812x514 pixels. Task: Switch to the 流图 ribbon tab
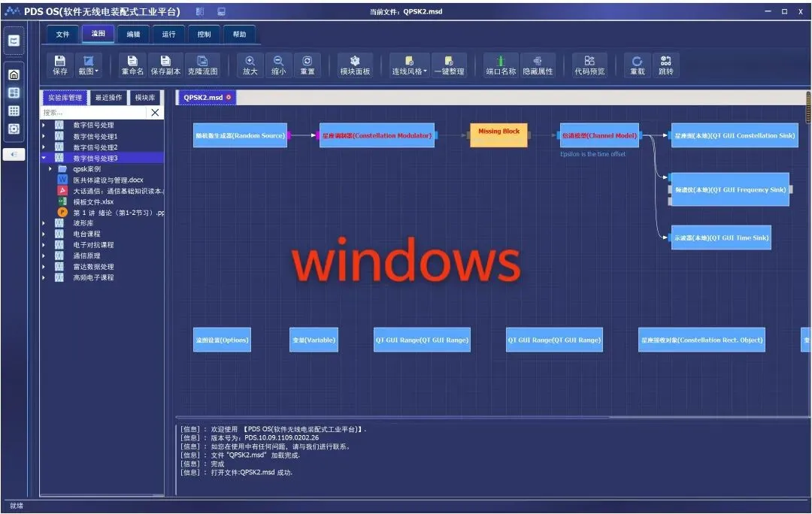coord(98,34)
